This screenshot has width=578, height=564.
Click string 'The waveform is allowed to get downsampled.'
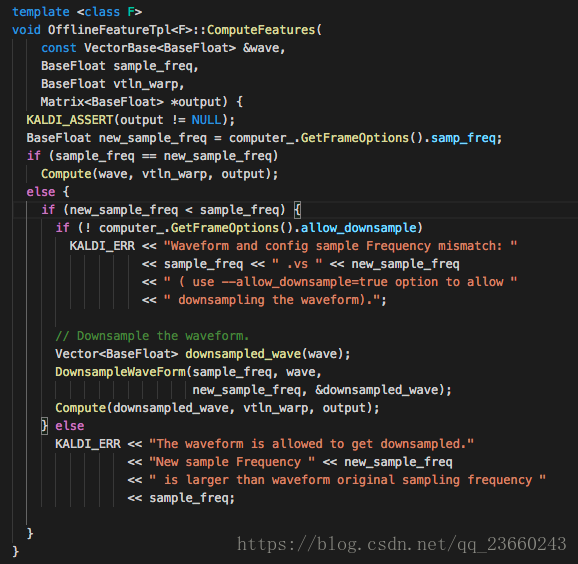click(x=311, y=444)
